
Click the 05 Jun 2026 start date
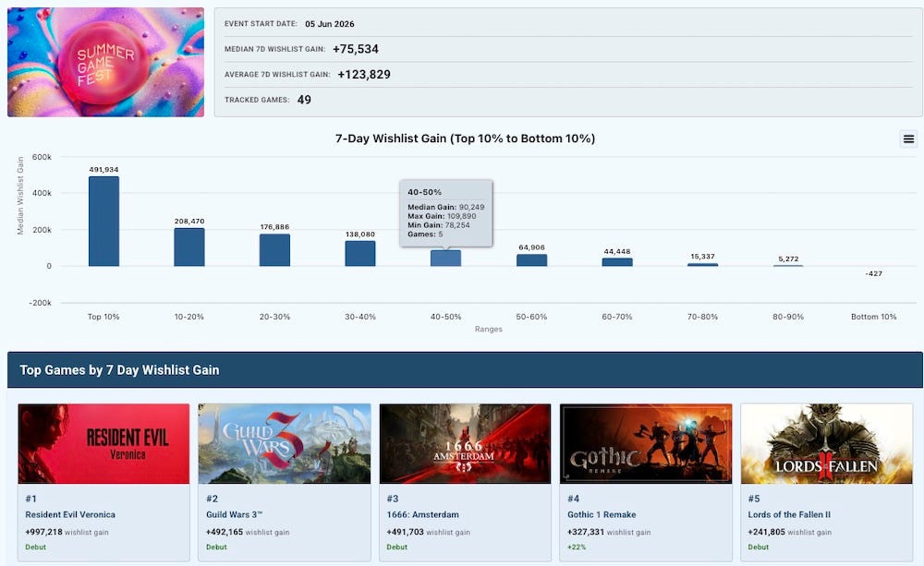(330, 24)
